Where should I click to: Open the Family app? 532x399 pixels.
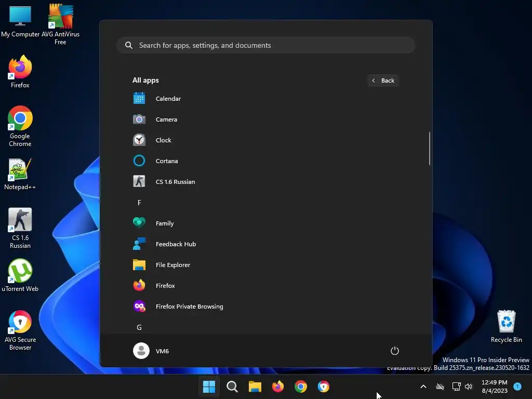tap(265, 223)
